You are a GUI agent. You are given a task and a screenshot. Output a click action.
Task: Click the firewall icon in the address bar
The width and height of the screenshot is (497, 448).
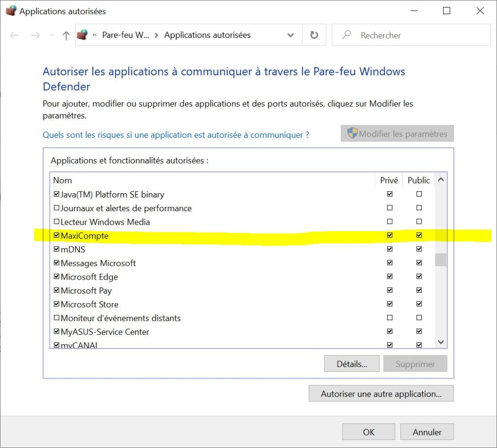tap(83, 34)
